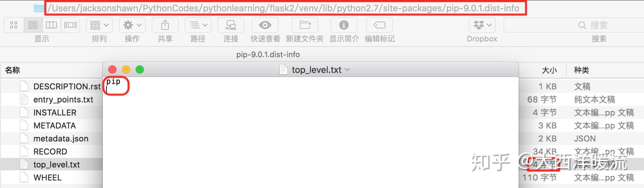
Task: Select the WHEEL file
Action: point(48,178)
